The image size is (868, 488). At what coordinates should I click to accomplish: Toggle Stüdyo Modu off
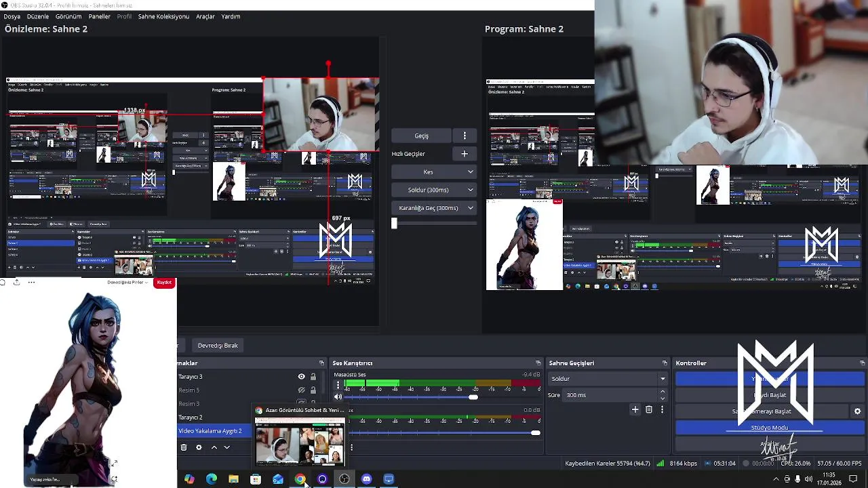pyautogui.click(x=770, y=428)
